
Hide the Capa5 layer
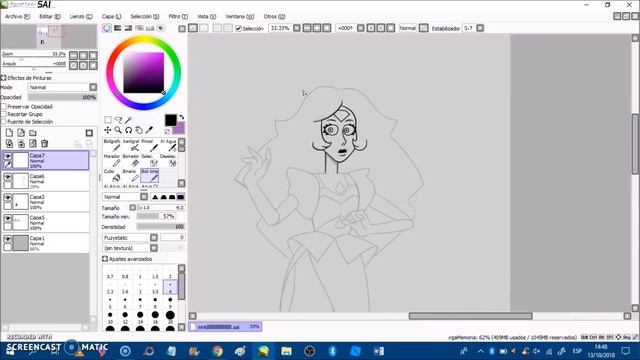[8, 218]
